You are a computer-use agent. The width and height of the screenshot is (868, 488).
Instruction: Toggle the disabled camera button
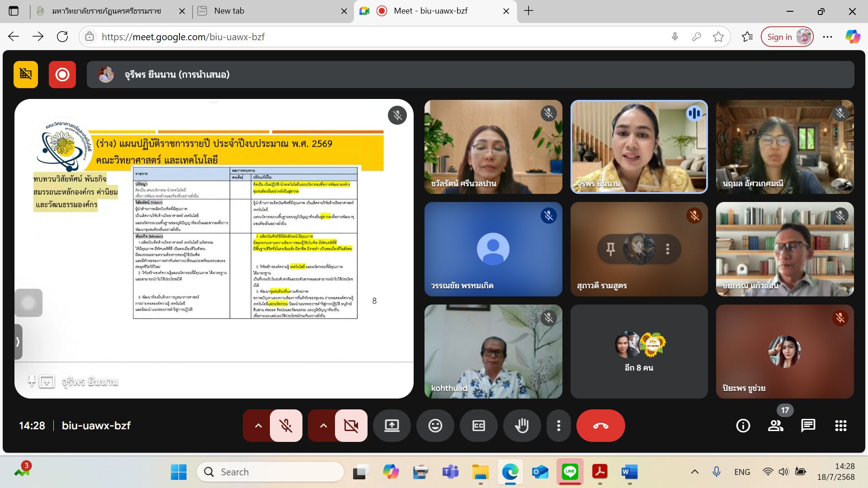click(351, 426)
